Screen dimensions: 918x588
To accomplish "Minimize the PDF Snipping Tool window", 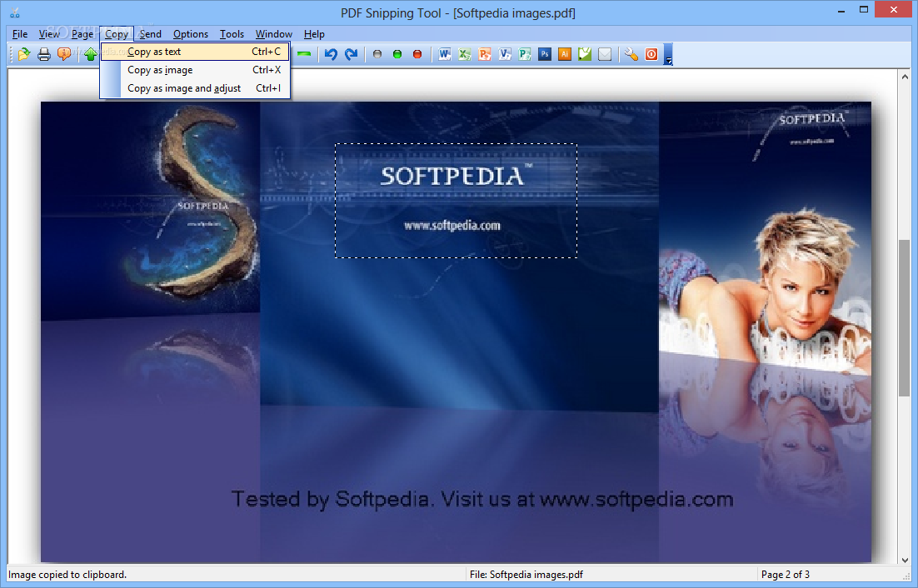I will pos(841,11).
